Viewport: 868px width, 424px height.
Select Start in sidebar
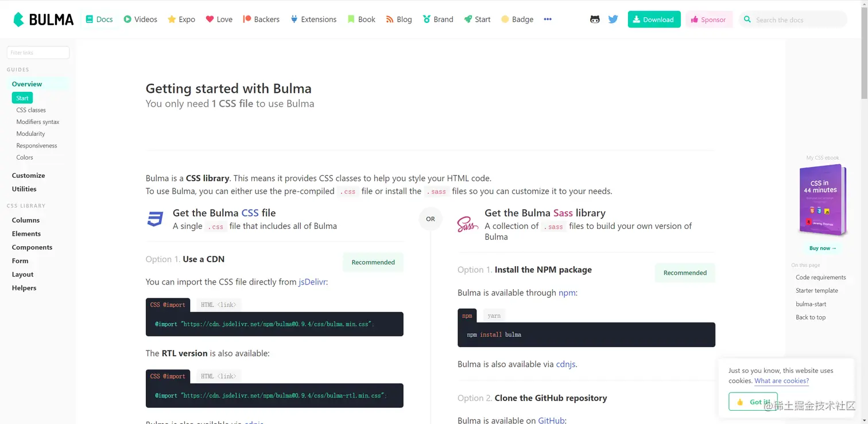22,98
